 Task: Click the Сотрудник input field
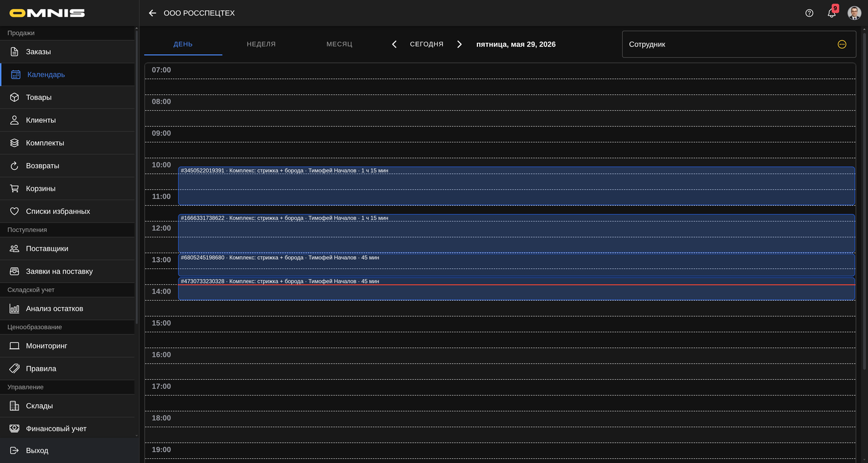coord(739,45)
